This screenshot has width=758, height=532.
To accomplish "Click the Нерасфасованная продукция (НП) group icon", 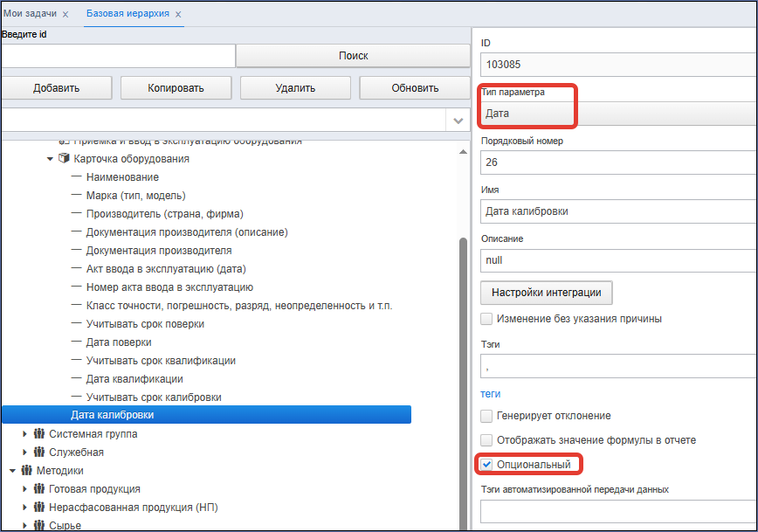I will (39, 507).
